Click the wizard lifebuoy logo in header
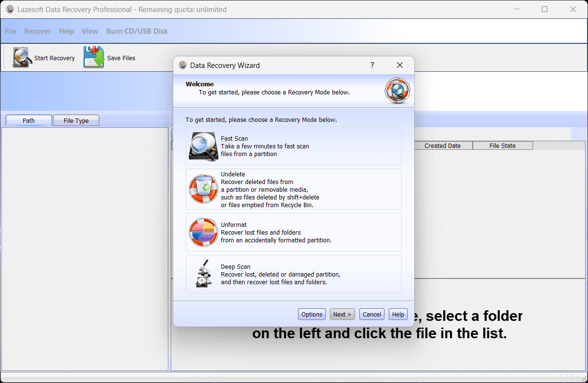Viewport: 588px width, 383px height. 397,91
